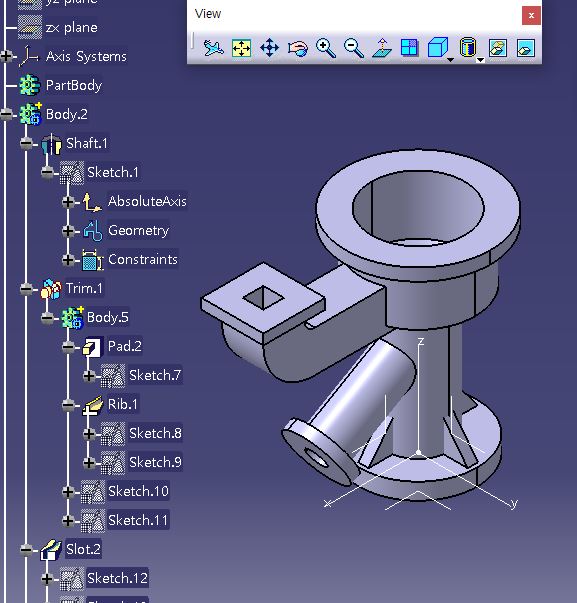The width and height of the screenshot is (577, 603).
Task: Select the zx plane label
Action: pos(72,28)
